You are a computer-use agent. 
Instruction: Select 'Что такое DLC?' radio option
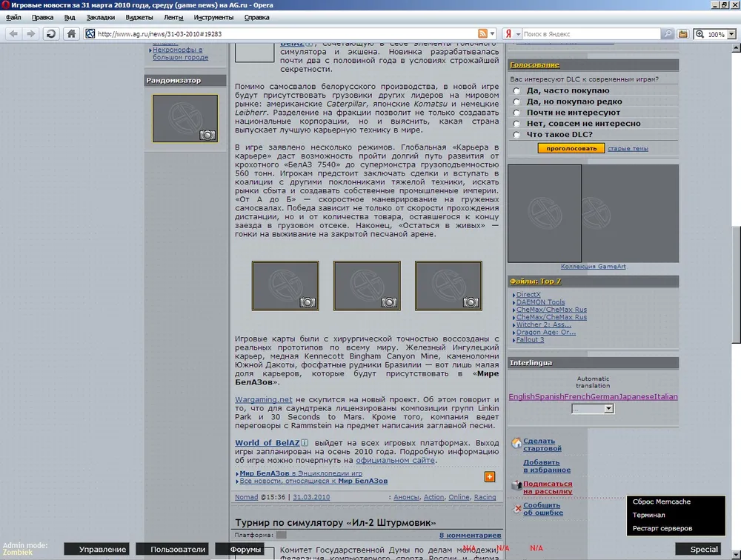coord(516,135)
